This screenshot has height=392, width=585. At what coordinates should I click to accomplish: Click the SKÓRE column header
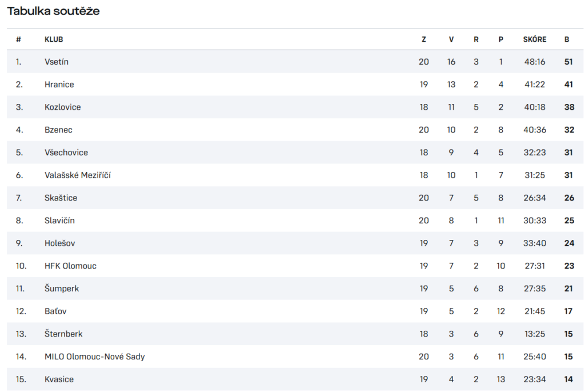534,39
